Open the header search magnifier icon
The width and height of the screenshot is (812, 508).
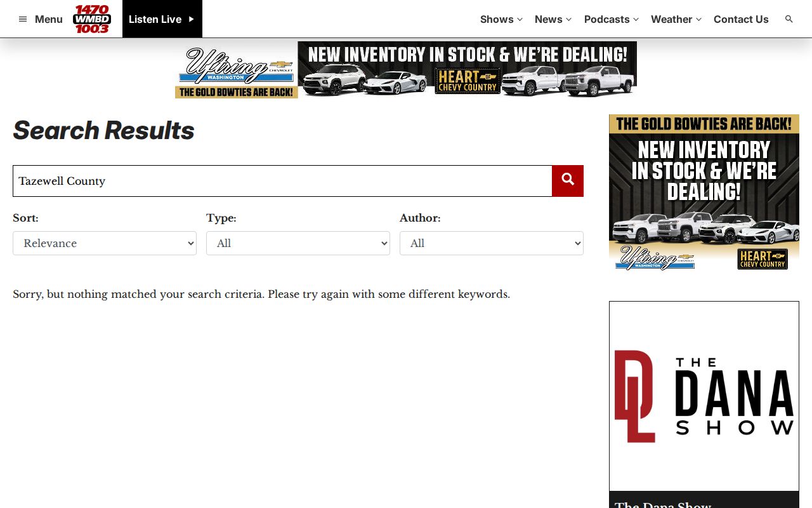coord(789,19)
